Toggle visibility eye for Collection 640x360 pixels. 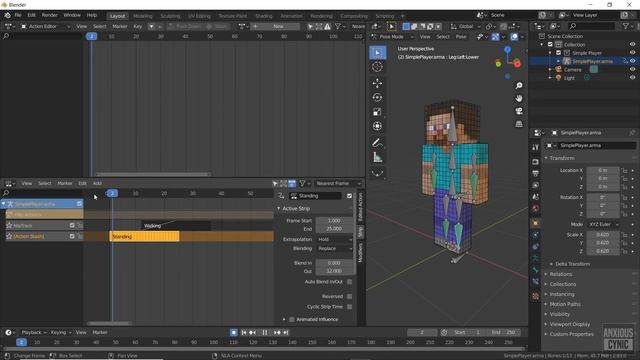pyautogui.click(x=632, y=44)
